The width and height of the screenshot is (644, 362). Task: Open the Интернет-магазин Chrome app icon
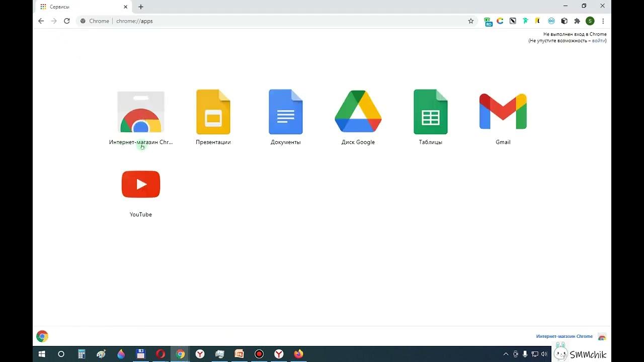[x=141, y=112]
